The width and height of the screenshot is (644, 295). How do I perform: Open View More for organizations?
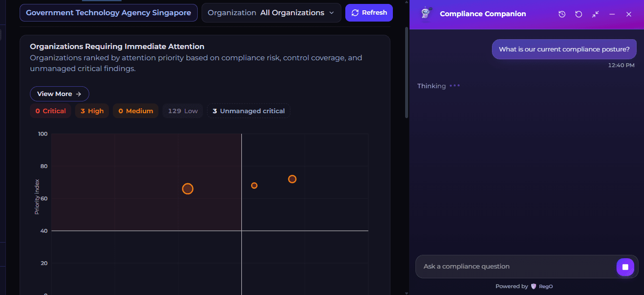coord(59,94)
